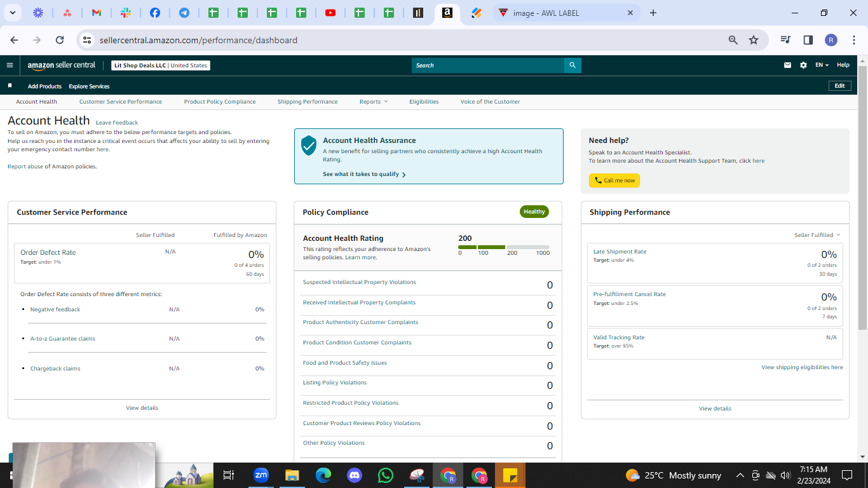Go back using the browser back arrow
The height and width of the screenshot is (488, 868).
tap(14, 40)
